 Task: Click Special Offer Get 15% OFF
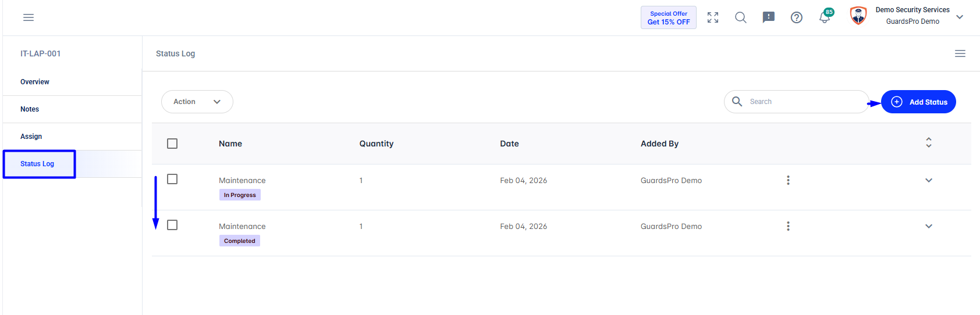click(x=669, y=17)
